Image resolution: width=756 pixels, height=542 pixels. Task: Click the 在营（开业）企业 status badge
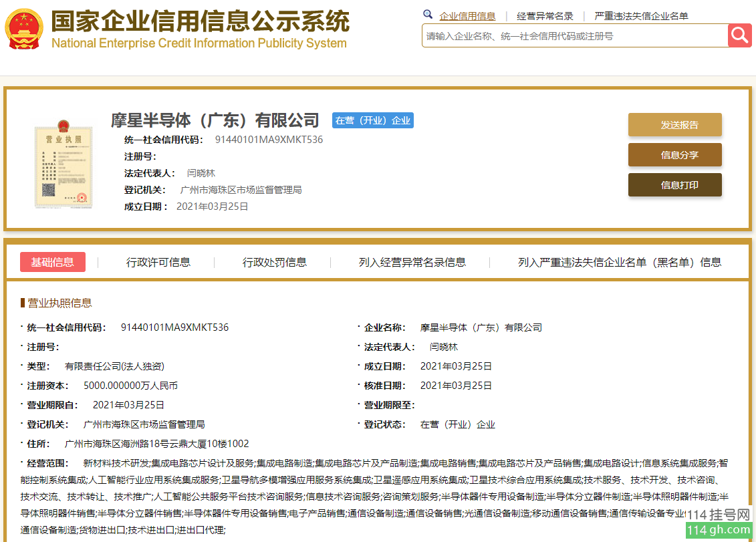[x=373, y=120]
